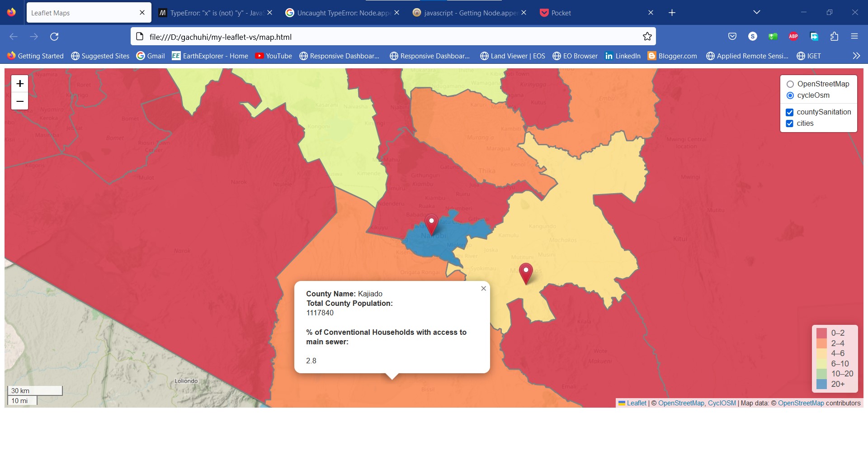Select the cycleOsm base layer radio
868x466 pixels.
pos(790,95)
